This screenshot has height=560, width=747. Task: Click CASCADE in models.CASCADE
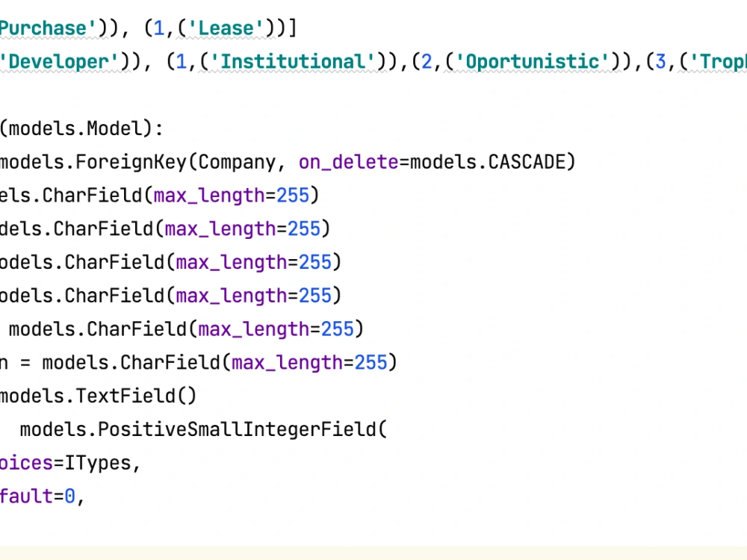[x=527, y=162]
